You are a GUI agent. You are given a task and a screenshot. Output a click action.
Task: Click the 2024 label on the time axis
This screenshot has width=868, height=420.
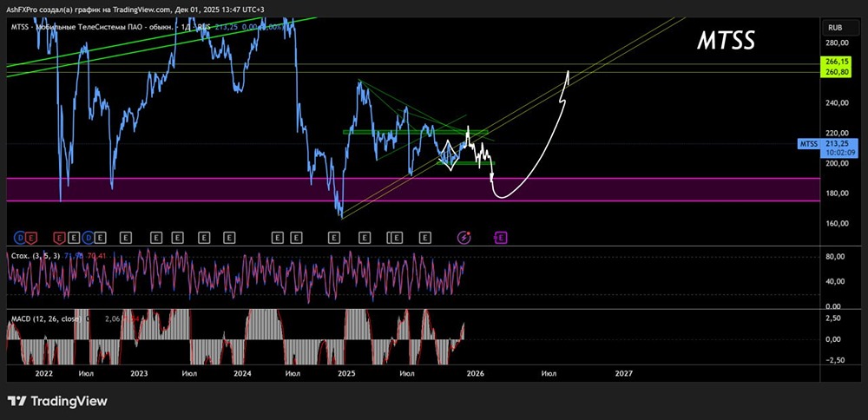pyautogui.click(x=242, y=373)
